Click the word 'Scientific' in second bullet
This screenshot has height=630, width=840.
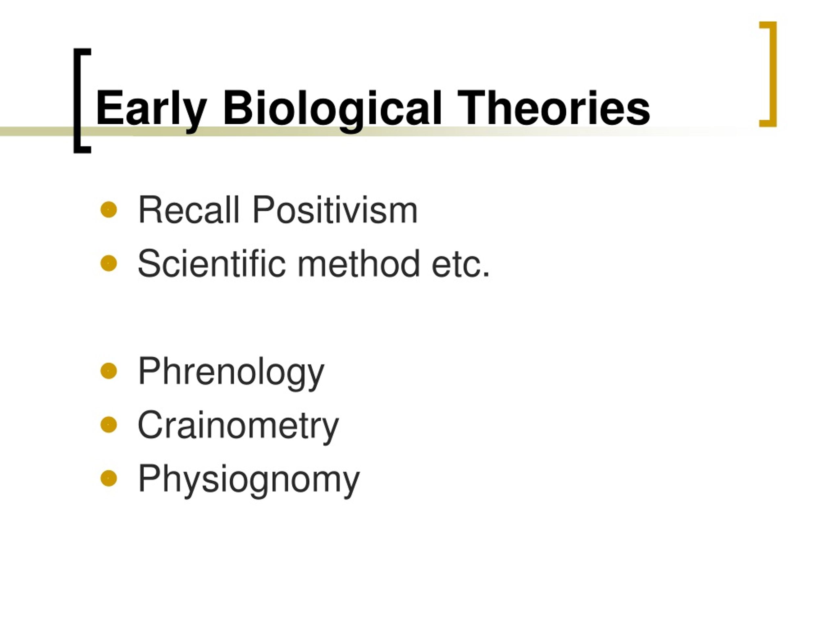pos(212,263)
